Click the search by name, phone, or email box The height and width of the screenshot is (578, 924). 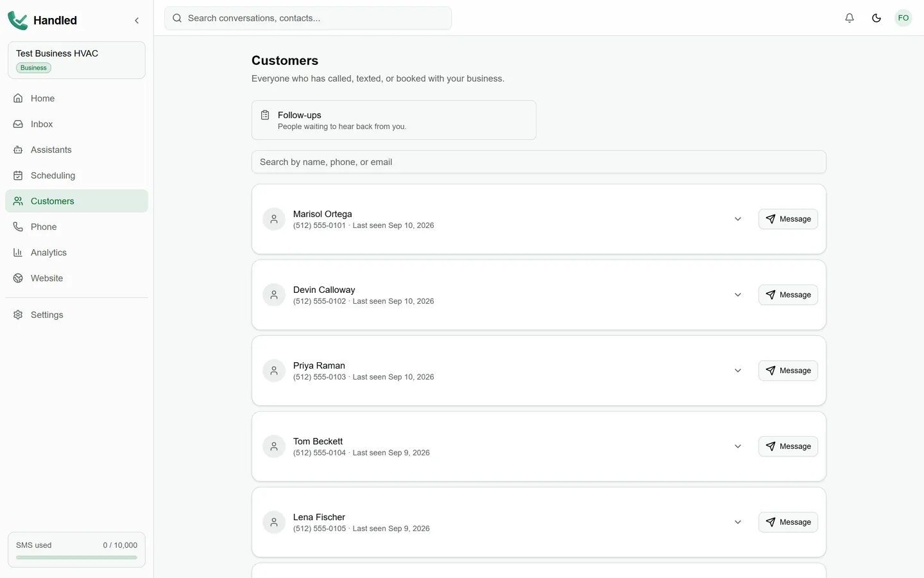point(539,162)
